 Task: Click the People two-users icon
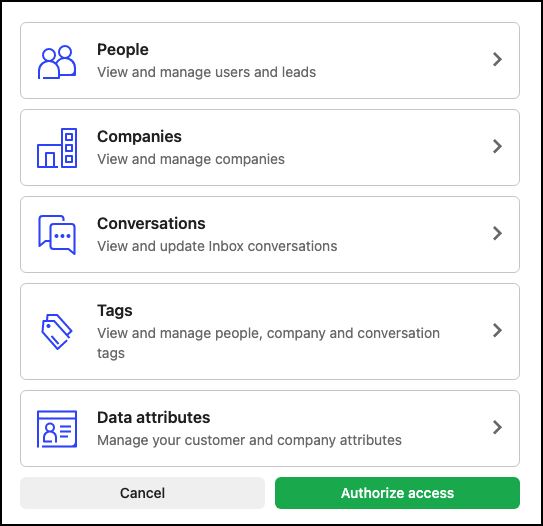pos(57,62)
